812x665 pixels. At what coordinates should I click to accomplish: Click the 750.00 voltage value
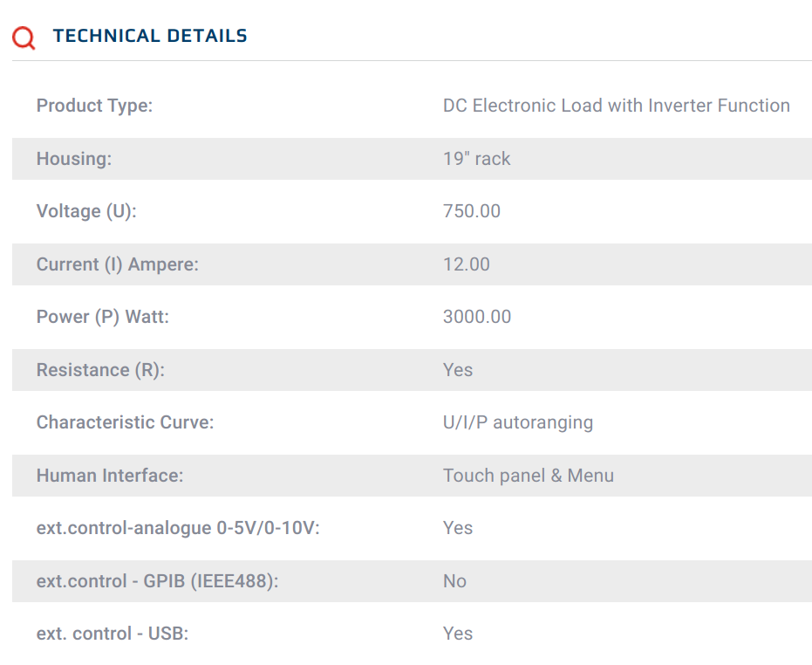pyautogui.click(x=471, y=211)
